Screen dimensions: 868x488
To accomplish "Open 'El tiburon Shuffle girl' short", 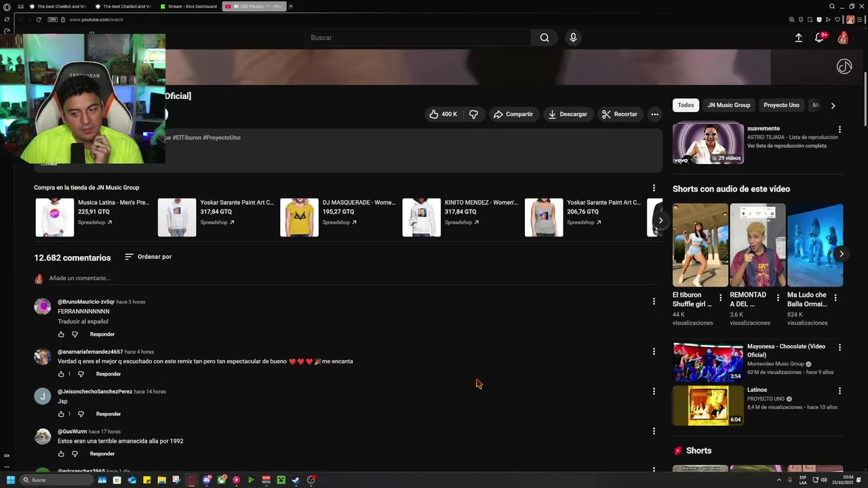I will [701, 245].
